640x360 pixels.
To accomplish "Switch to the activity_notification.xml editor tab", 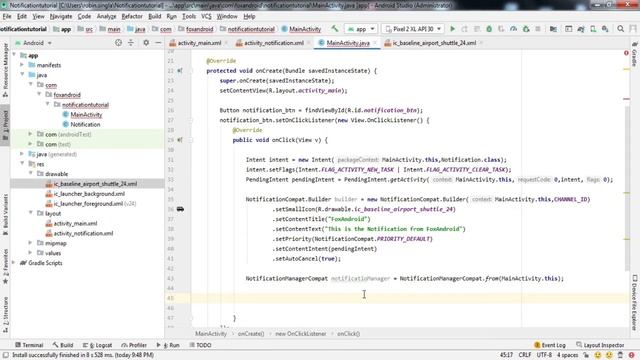I will [x=273, y=43].
